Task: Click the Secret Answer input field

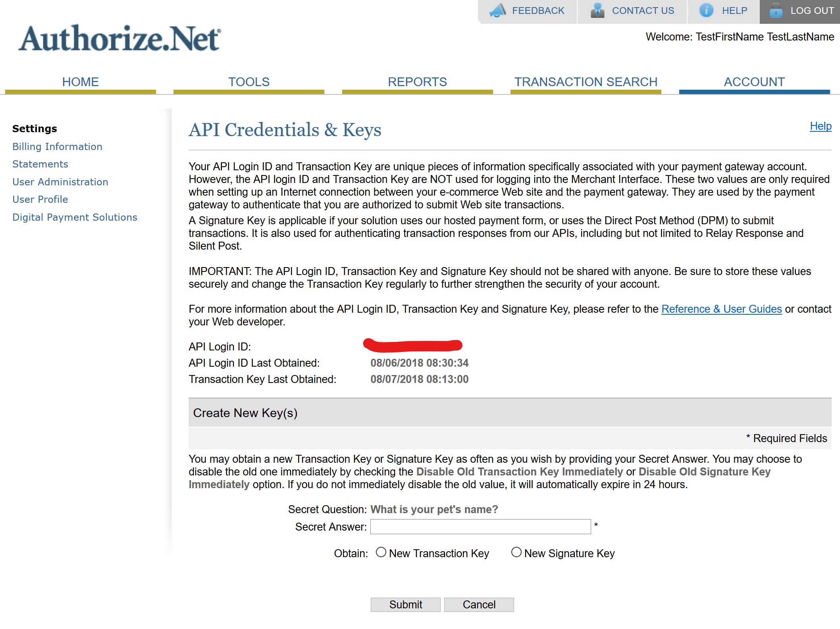Action: tap(480, 527)
